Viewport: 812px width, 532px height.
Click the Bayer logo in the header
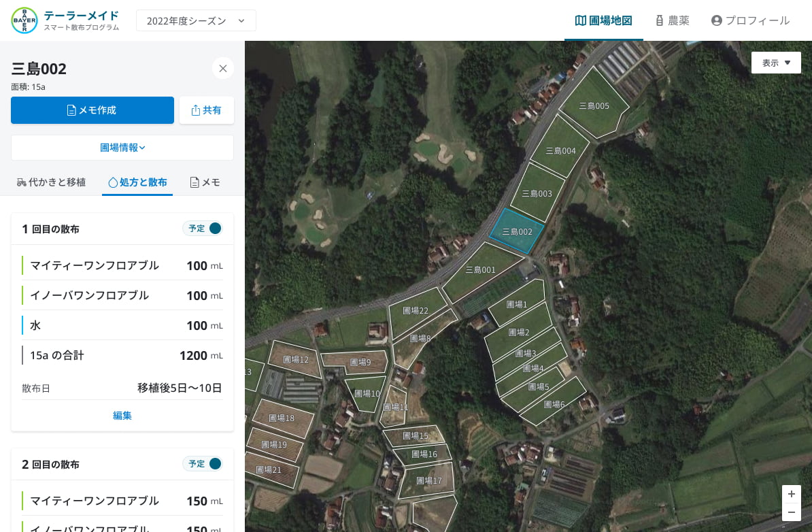click(24, 20)
